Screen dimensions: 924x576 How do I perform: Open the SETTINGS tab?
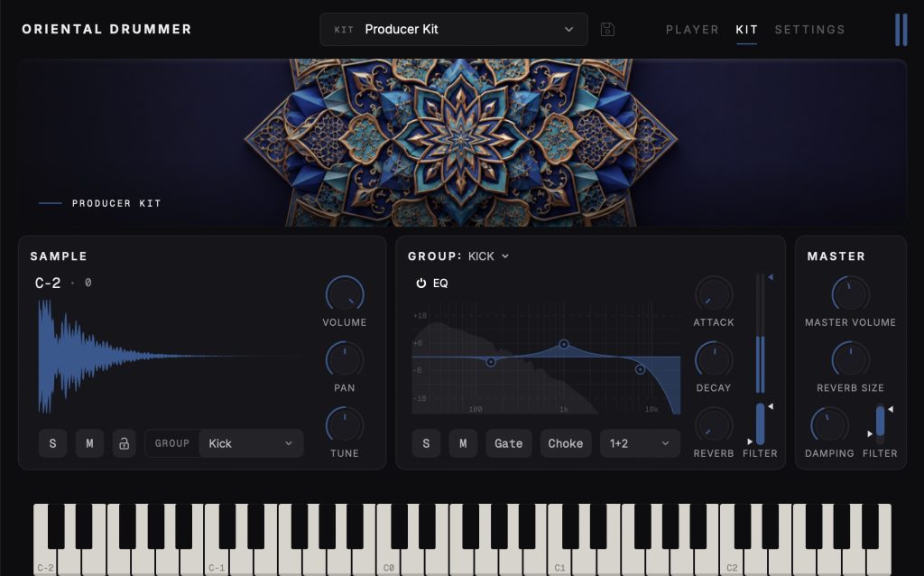(x=809, y=30)
